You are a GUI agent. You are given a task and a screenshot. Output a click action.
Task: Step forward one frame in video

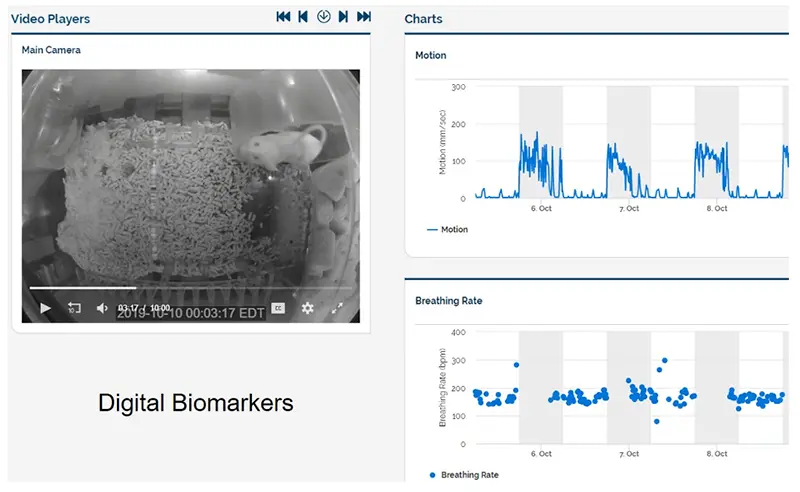pyautogui.click(x=343, y=17)
